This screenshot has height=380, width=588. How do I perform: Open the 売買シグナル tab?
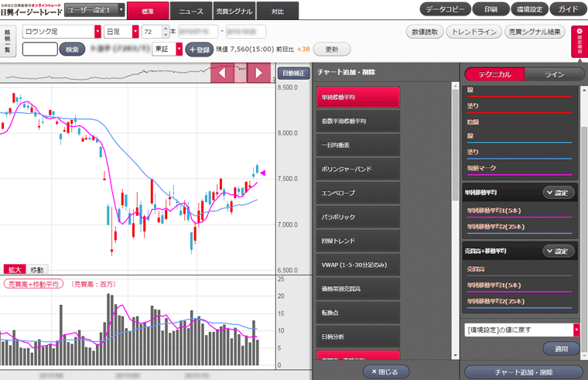pos(235,12)
